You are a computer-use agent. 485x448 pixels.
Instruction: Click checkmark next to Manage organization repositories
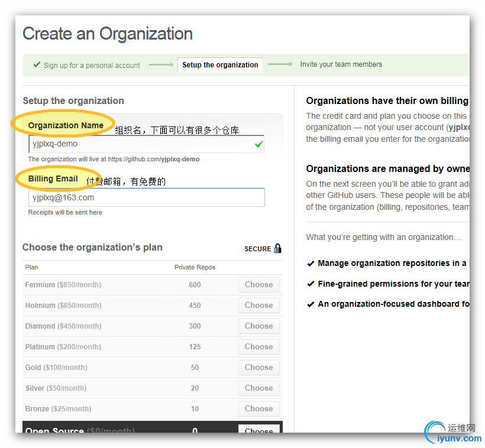point(311,264)
